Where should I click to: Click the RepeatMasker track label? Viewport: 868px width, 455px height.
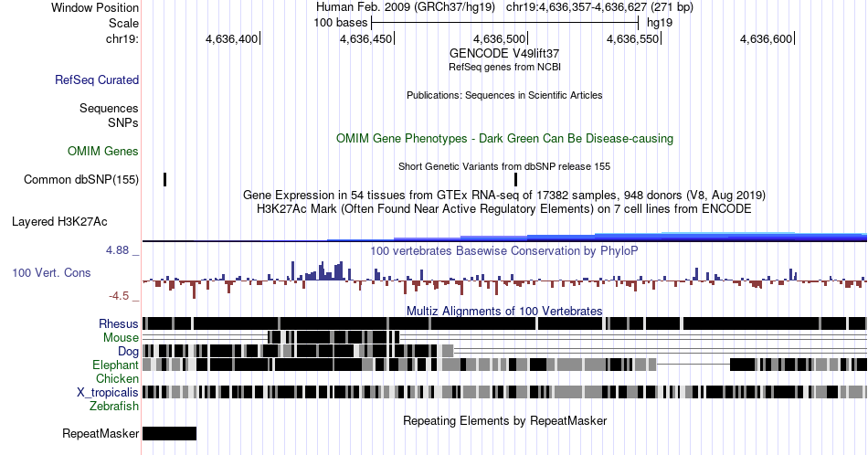coord(101,433)
